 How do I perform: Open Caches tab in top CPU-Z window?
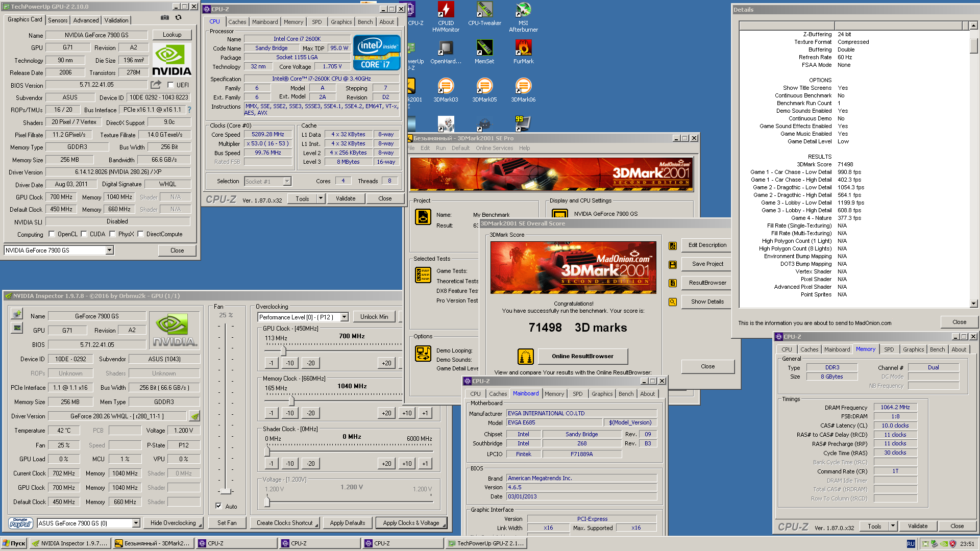pyautogui.click(x=237, y=22)
